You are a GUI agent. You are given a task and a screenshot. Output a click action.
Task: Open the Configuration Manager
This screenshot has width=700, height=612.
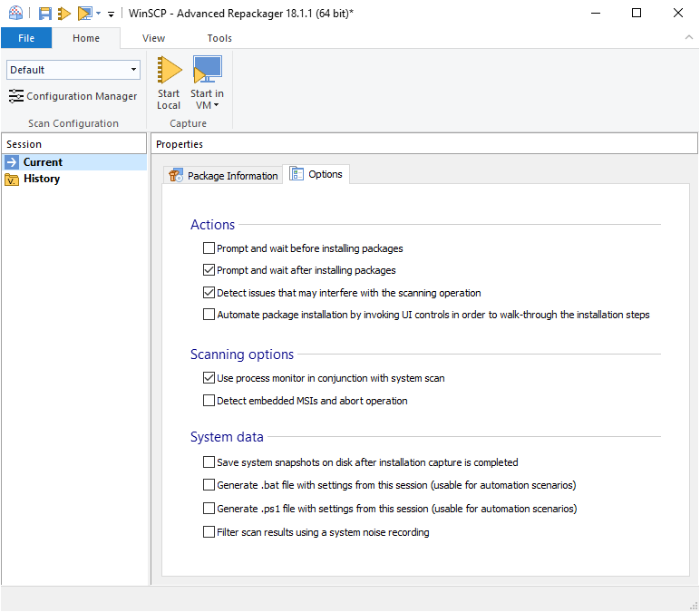click(x=73, y=96)
